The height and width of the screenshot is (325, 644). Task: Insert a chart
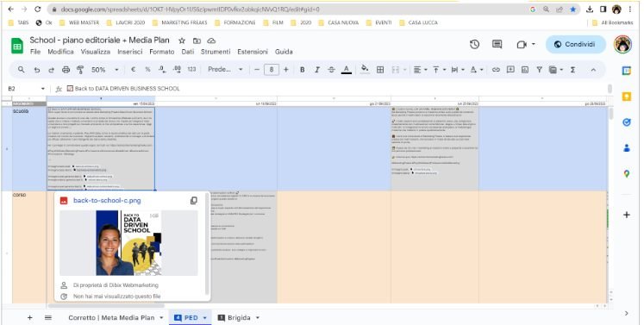pyautogui.click(x=525, y=70)
